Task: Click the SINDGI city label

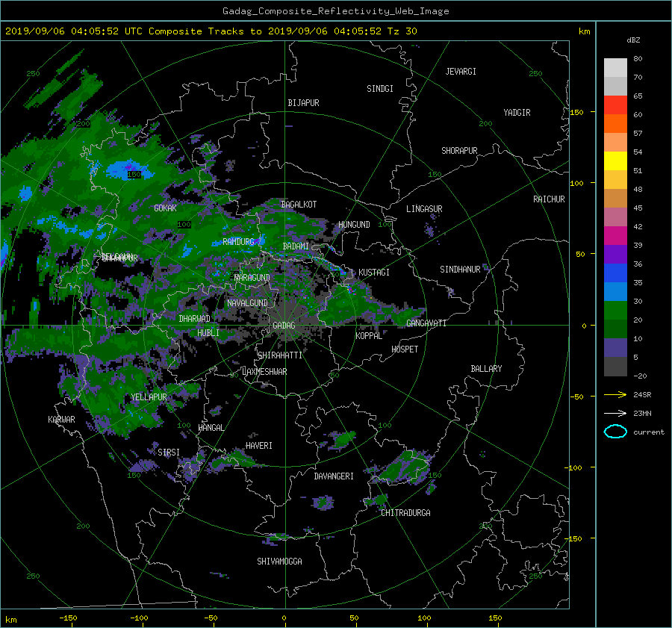Action: [x=380, y=89]
